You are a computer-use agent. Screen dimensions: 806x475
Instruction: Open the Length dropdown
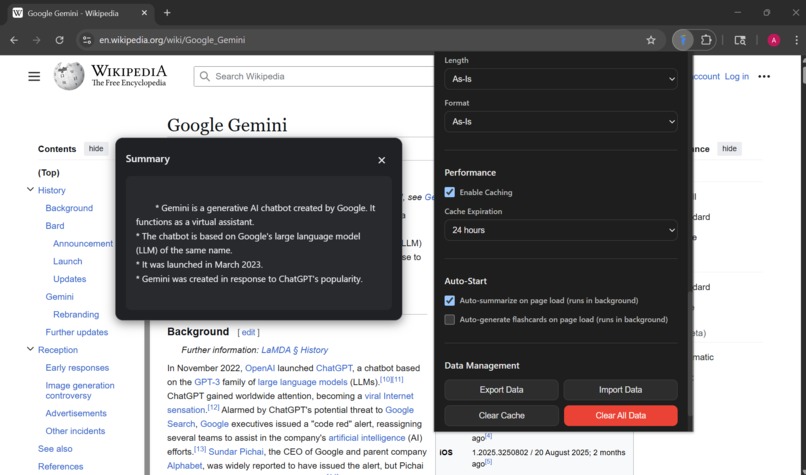coord(561,79)
